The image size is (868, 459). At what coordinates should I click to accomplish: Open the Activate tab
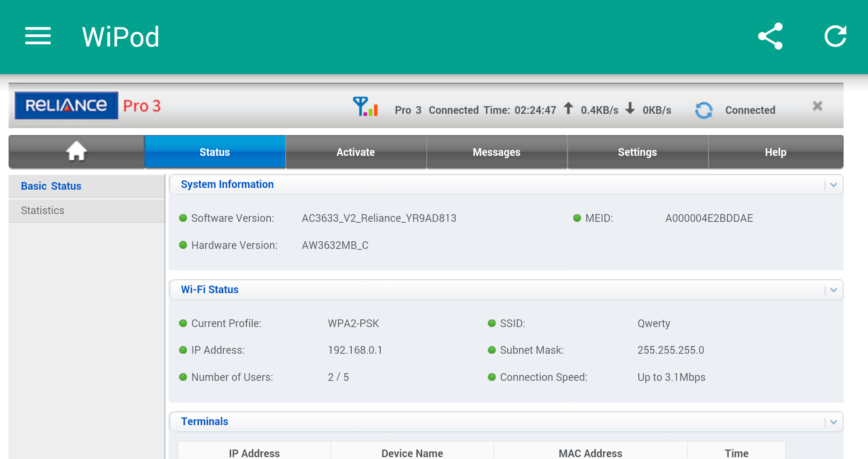tap(356, 152)
